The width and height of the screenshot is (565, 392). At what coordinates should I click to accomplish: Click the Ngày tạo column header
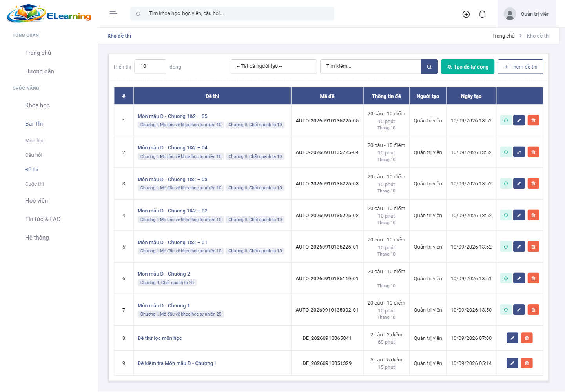click(x=471, y=96)
